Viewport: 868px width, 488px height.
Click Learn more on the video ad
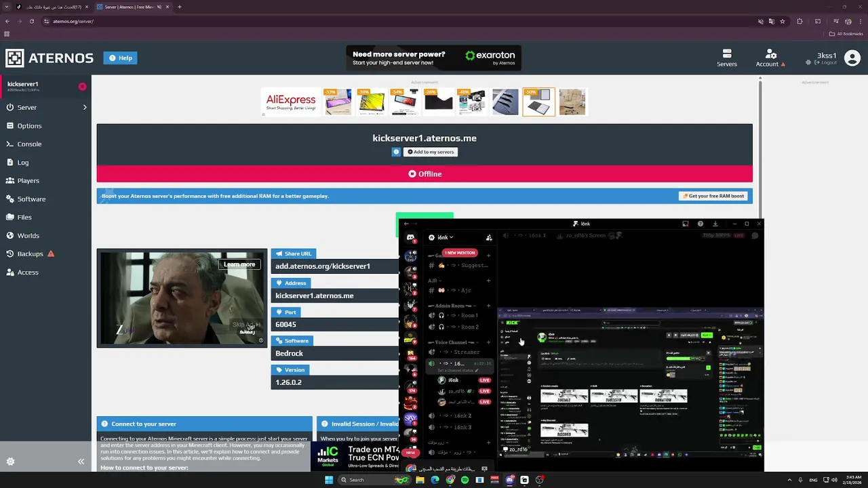(239, 264)
